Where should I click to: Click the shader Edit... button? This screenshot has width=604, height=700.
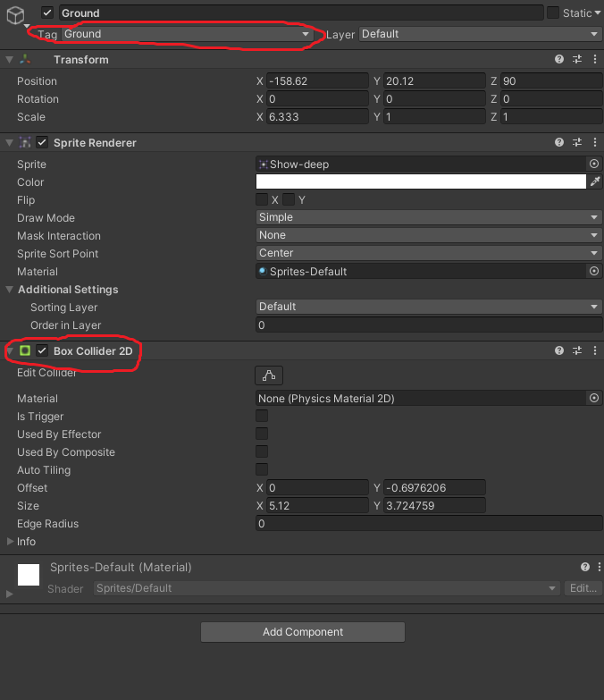point(583,588)
